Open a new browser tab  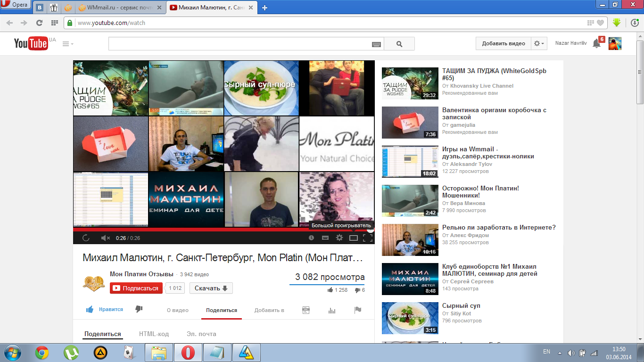[x=265, y=8]
